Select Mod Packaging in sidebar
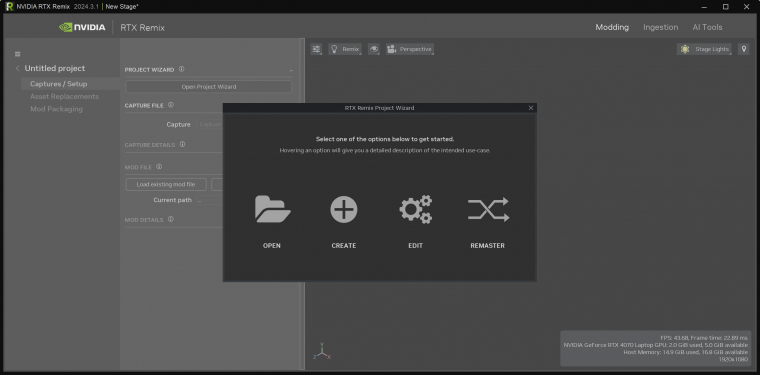This screenshot has width=760, height=375. coord(56,109)
